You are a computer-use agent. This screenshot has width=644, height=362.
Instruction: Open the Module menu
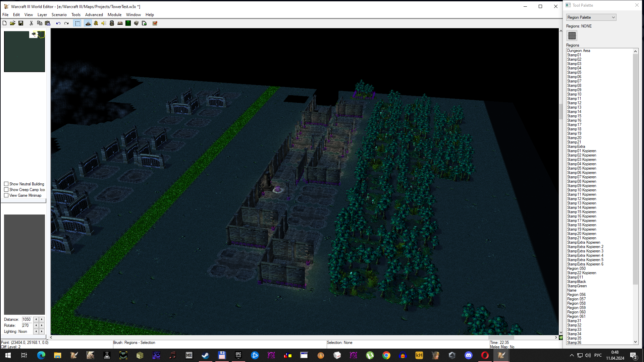click(114, 15)
